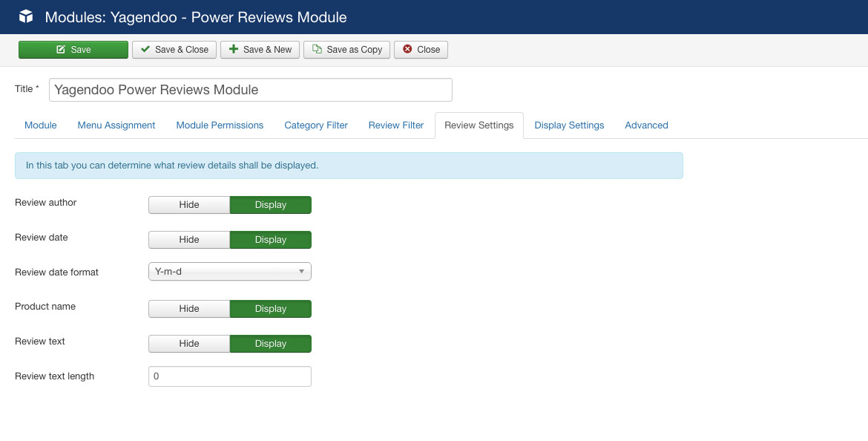Viewport: 868px width, 441px height.
Task: Set Product name to Hide
Action: [x=189, y=309]
